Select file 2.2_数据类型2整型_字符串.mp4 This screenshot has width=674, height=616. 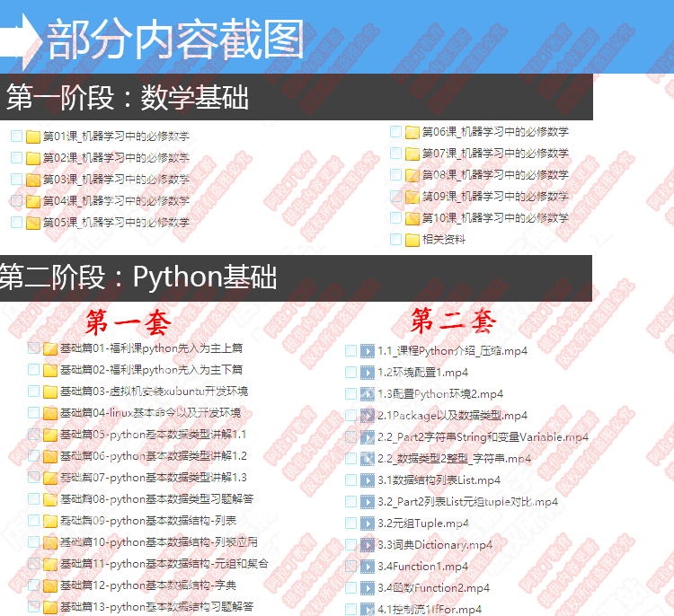point(455,459)
